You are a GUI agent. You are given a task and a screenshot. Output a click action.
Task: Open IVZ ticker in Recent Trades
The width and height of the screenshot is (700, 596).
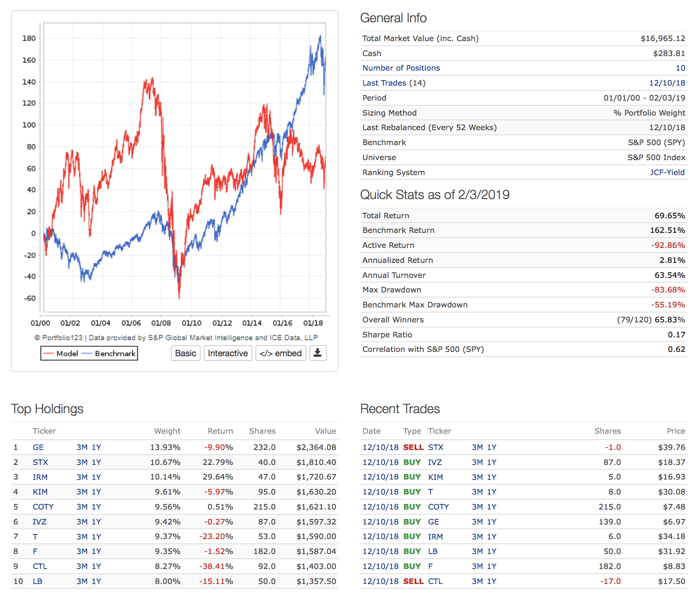tap(435, 462)
